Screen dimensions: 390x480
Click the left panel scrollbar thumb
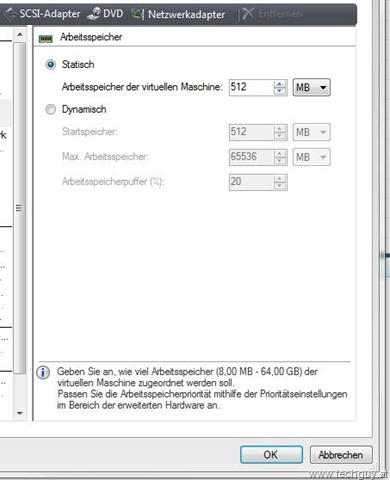coord(20,208)
